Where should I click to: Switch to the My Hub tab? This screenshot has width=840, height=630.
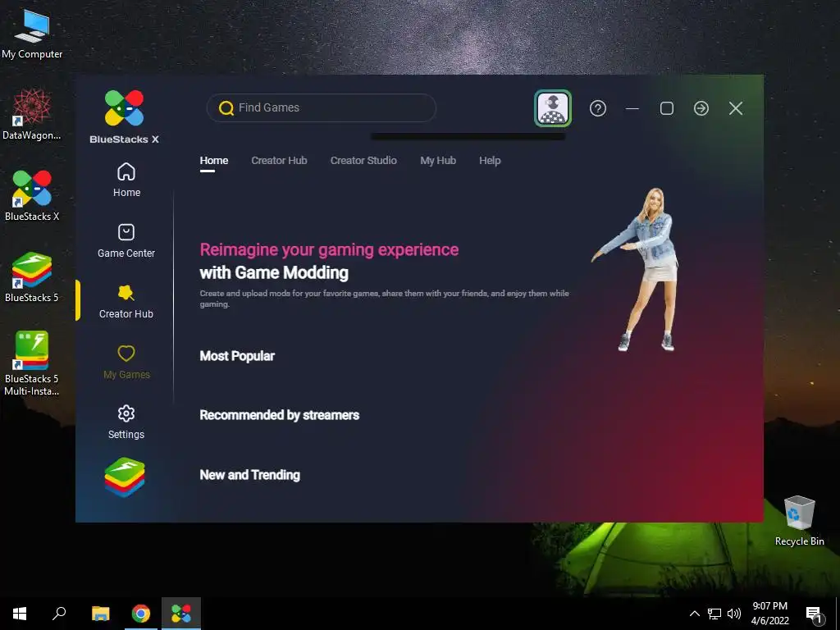438,161
